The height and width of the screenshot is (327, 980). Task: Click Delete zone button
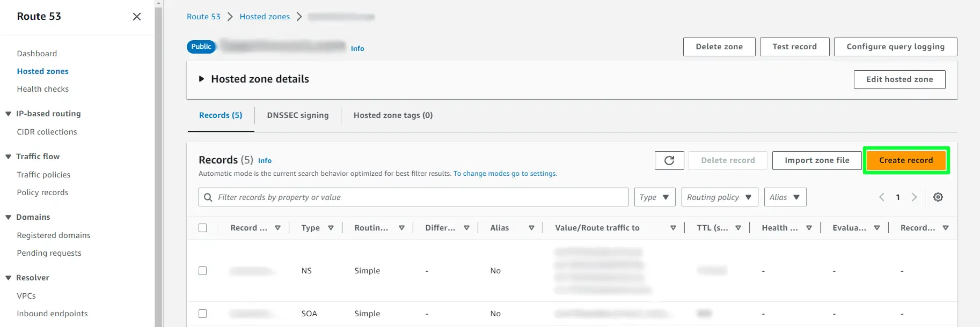[x=719, y=47]
